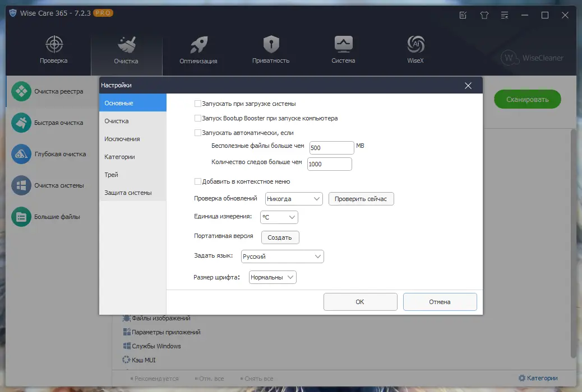Open the main menu list icon
This screenshot has height=392, width=582.
click(504, 15)
